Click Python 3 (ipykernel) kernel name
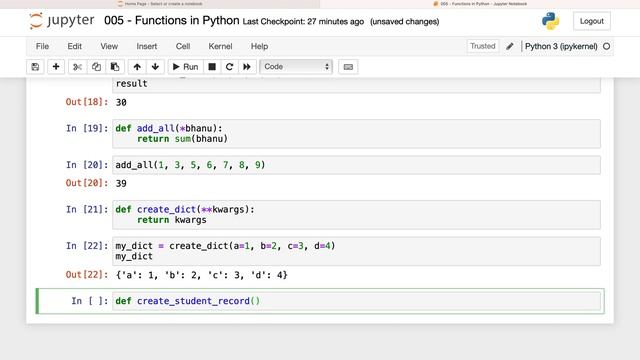The height and width of the screenshot is (360, 640). [561, 47]
